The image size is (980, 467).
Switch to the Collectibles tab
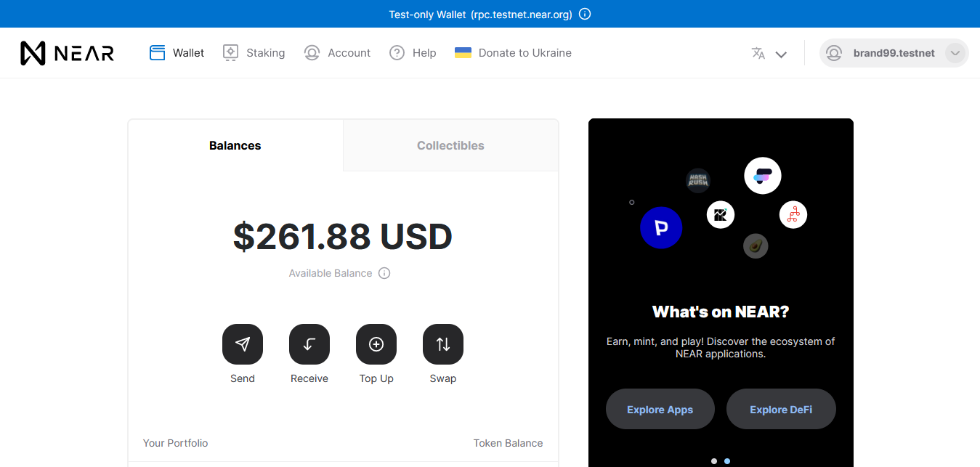pos(450,145)
